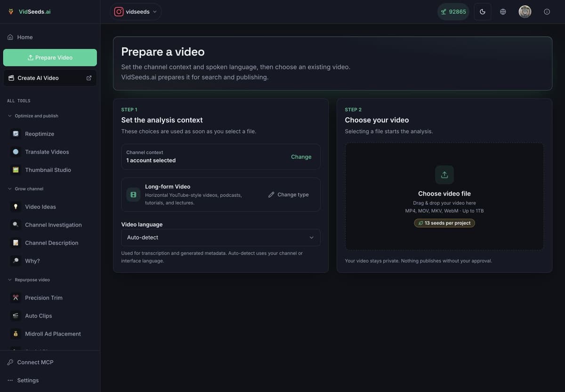Open the Video language Auto-detect dropdown
This screenshot has height=392, width=565.
click(x=221, y=238)
